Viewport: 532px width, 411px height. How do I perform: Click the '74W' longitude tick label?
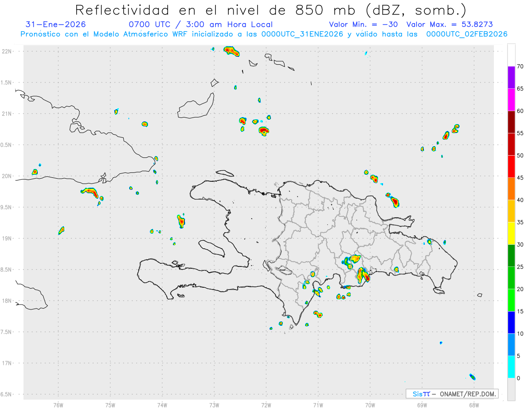(162, 405)
